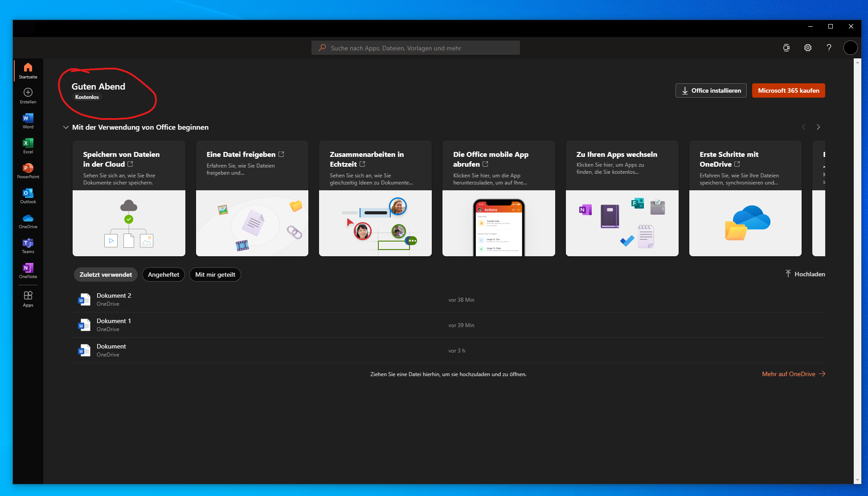The height and width of the screenshot is (496, 868).
Task: Open OneDrive sidebar icon
Action: tap(28, 220)
